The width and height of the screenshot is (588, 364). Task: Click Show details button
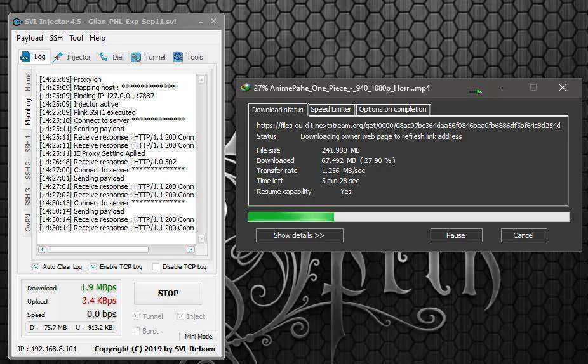[x=299, y=235]
